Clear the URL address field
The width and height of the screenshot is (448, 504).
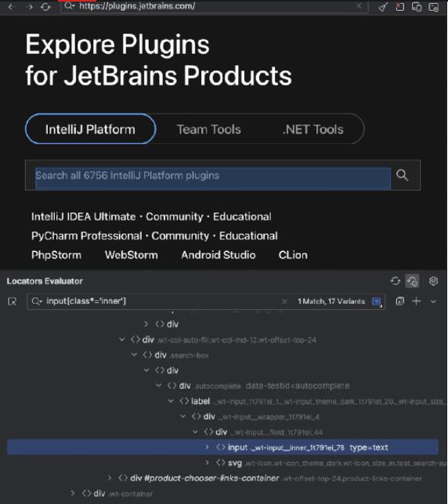(x=359, y=5)
